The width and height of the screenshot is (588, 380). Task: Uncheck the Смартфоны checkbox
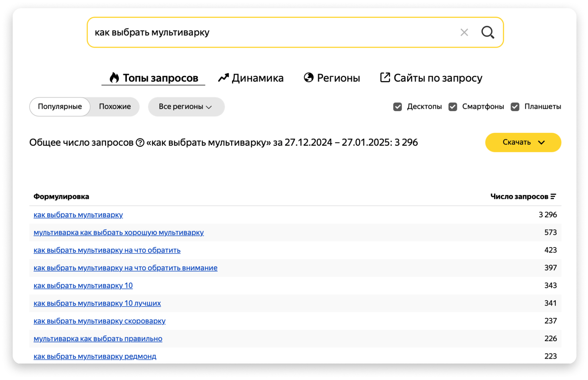tap(453, 107)
